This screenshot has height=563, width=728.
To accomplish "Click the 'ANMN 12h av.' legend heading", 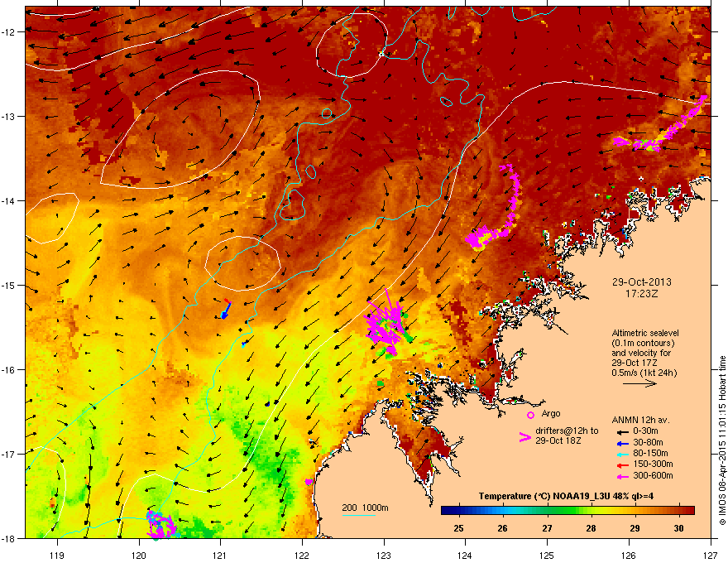I will (640, 421).
